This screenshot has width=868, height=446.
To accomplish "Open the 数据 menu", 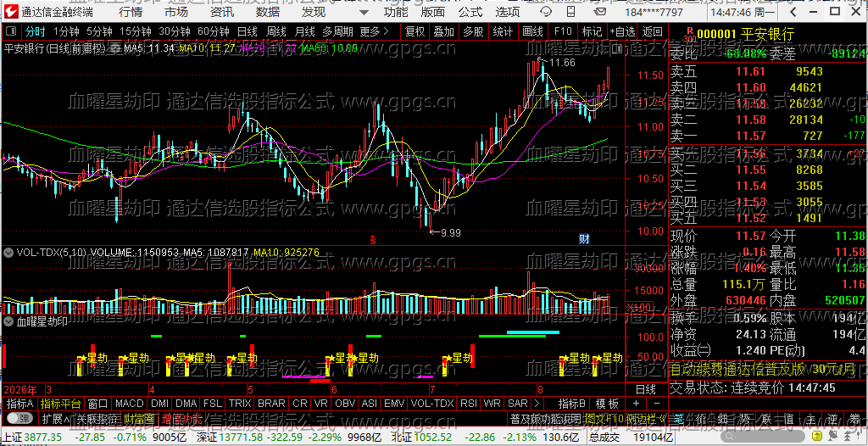I will tap(267, 12).
